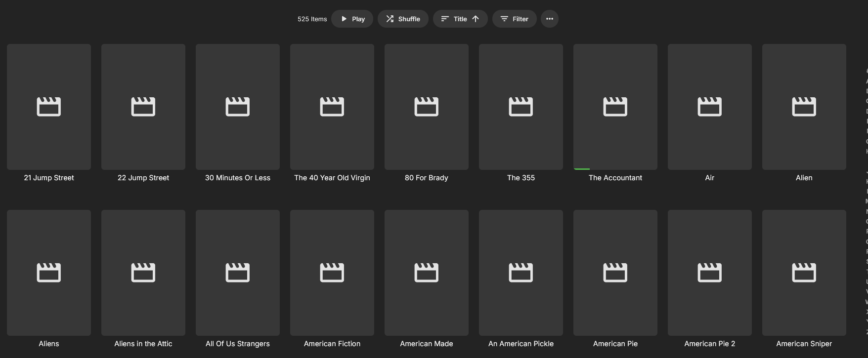
Task: Select the 30 Minutes Or Less poster
Action: 238,107
